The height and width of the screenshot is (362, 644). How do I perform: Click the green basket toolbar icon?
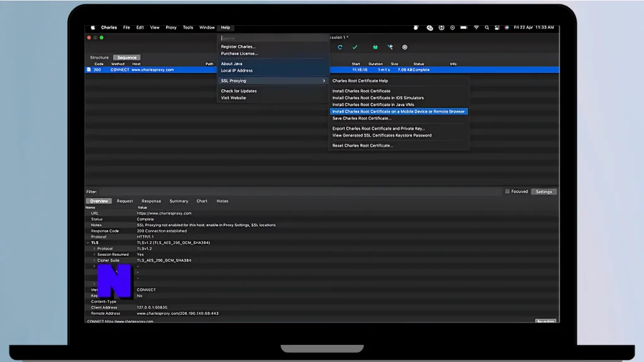tap(375, 47)
